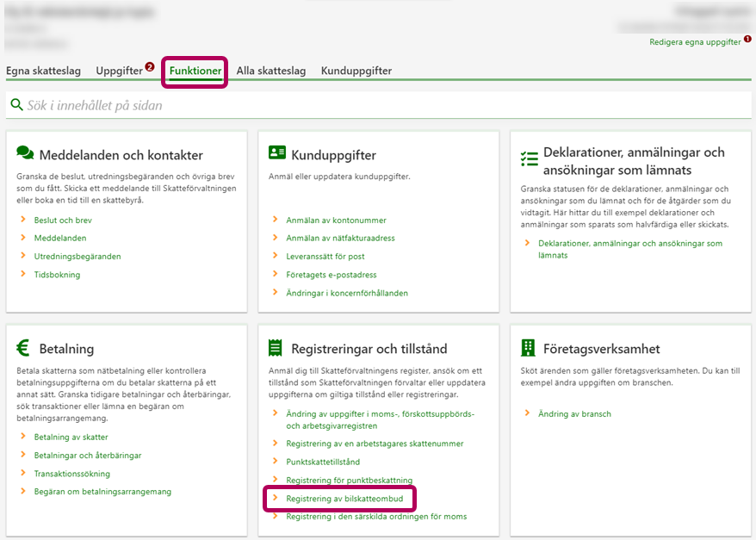This screenshot has height=540, width=756.
Task: Select the Ändring av bransch link
Action: (x=574, y=413)
